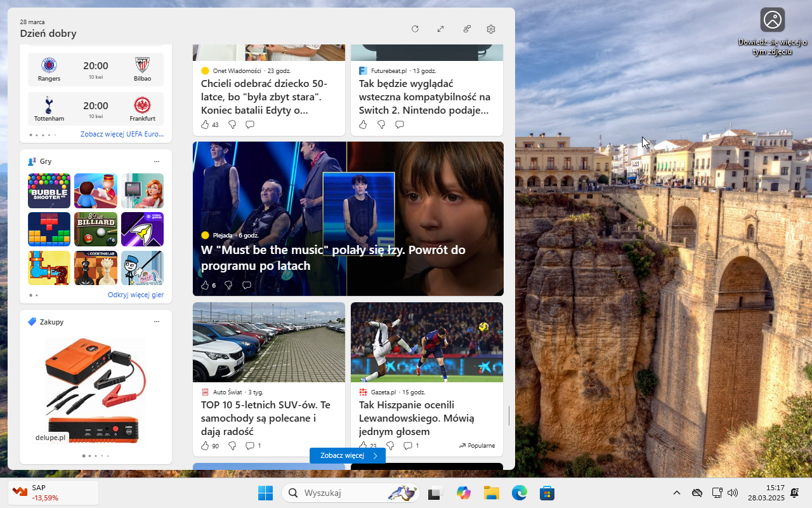Open the 8 Ball Billiard game
The image size is (812, 508).
[96, 229]
